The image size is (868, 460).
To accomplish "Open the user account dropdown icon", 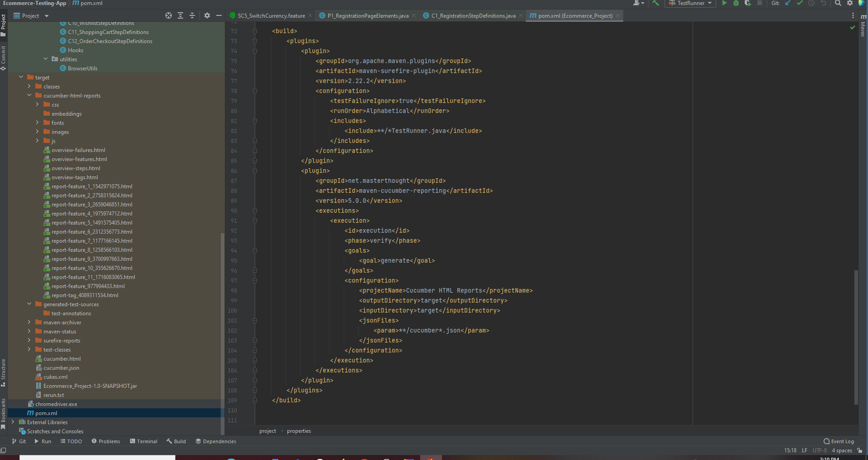I will [639, 3].
